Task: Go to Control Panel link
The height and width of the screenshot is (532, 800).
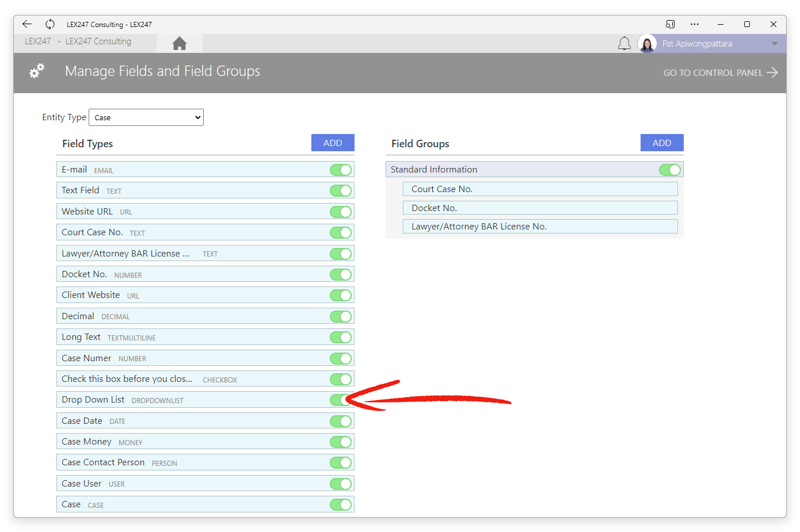Action: click(x=720, y=72)
